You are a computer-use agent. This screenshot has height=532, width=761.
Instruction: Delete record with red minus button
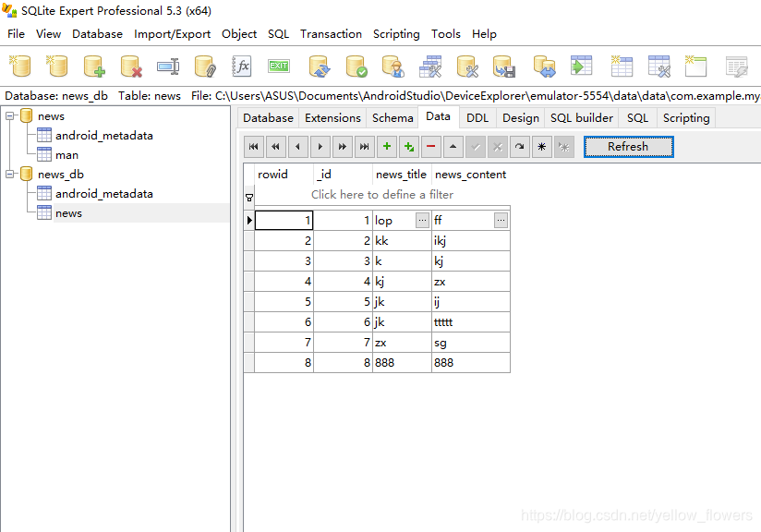coord(431,147)
